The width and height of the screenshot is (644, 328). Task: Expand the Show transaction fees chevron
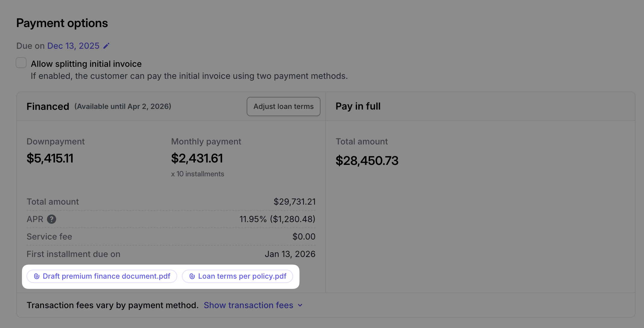click(300, 305)
